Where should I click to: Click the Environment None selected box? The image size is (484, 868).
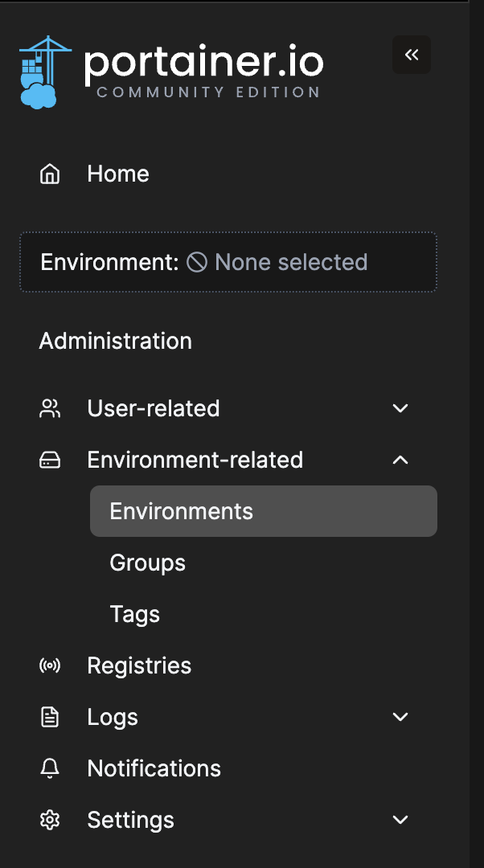point(228,262)
